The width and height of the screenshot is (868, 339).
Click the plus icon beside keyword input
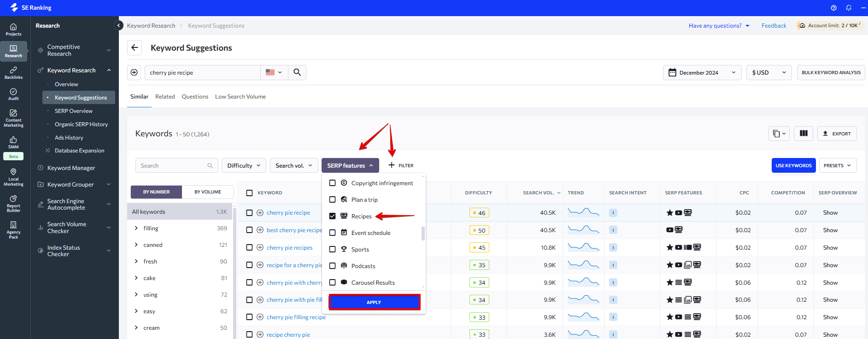click(x=134, y=72)
